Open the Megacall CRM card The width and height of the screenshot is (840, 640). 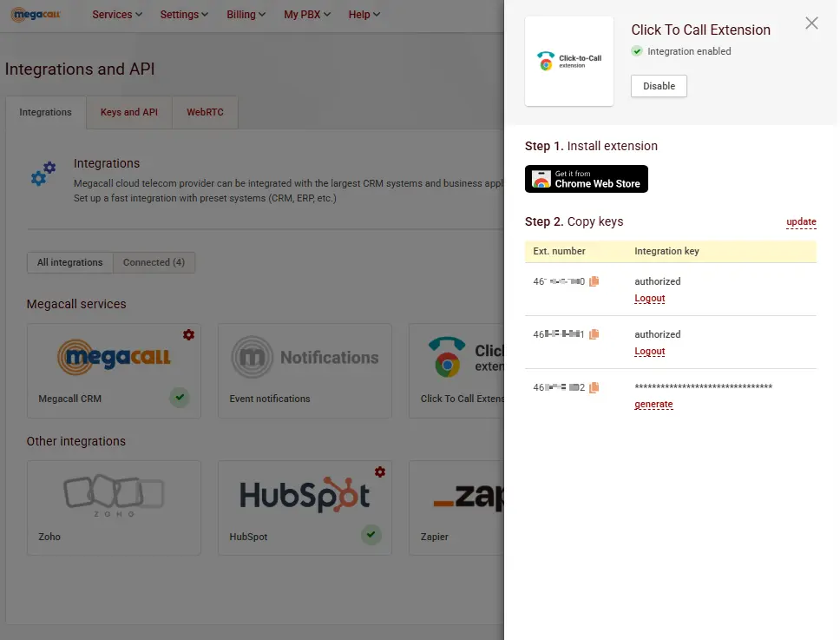point(114,371)
